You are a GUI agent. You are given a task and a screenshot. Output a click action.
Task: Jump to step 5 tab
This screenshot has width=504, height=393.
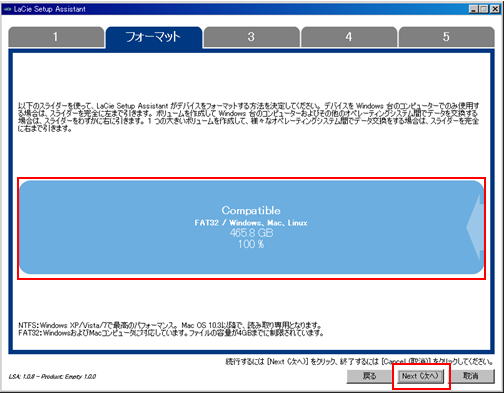click(x=446, y=37)
